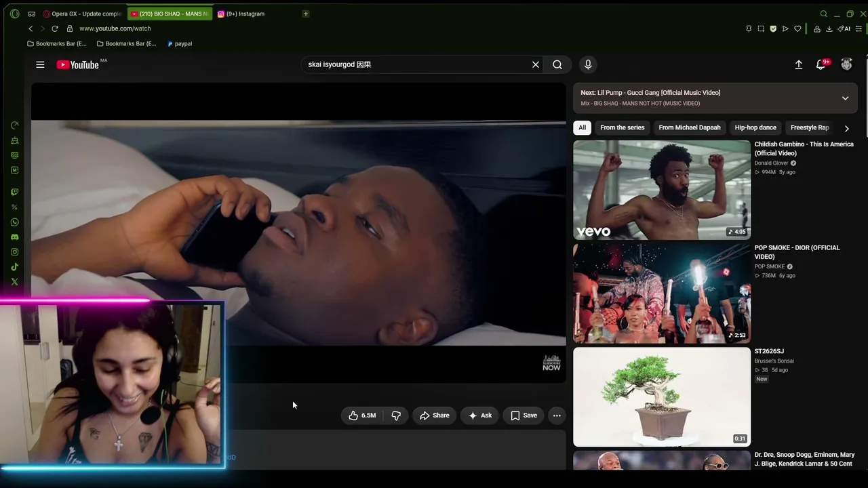
Task: Select the From Michael Dapaah chip
Action: [x=690, y=127]
